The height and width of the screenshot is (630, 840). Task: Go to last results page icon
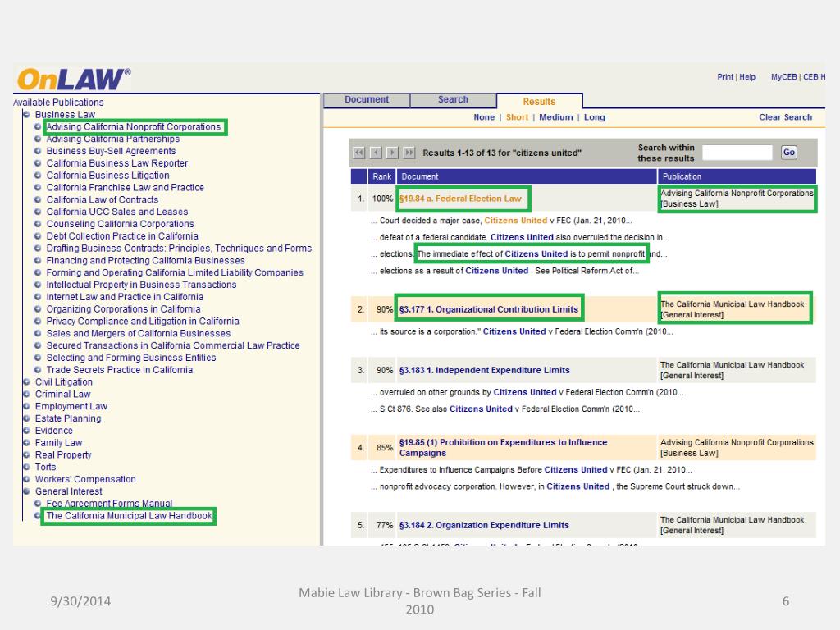pyautogui.click(x=409, y=153)
